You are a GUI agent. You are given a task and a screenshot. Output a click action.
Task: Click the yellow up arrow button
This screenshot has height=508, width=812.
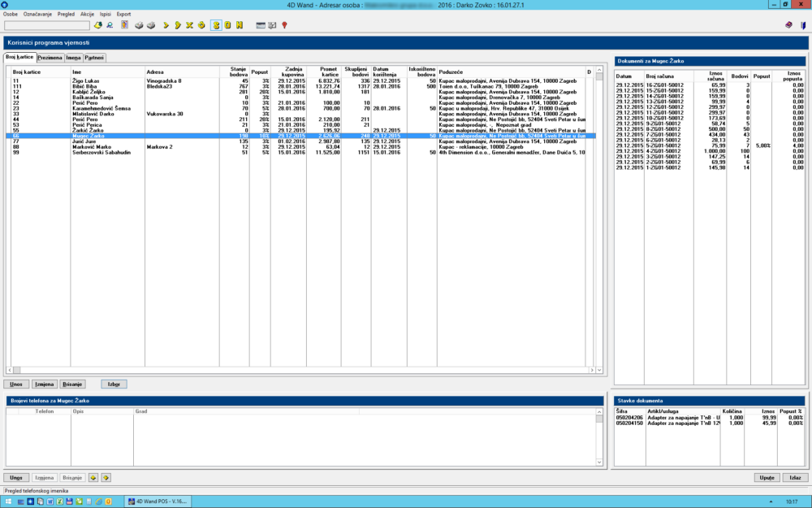click(x=93, y=477)
